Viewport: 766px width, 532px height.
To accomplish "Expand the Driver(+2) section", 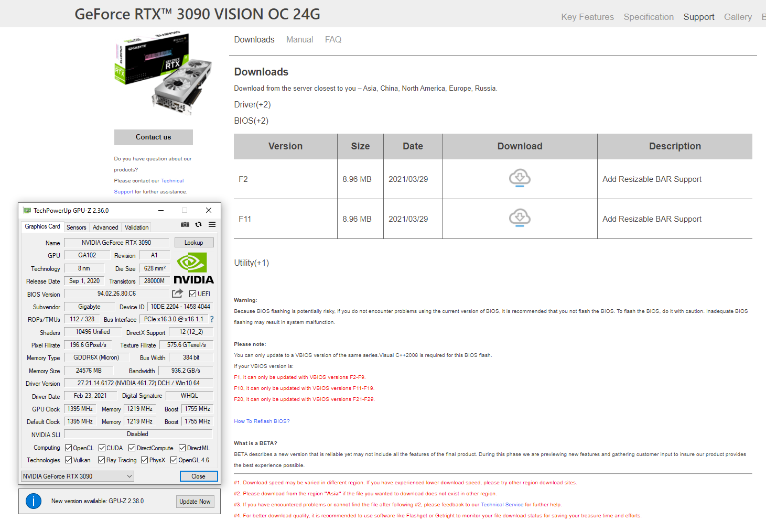I will coord(252,104).
